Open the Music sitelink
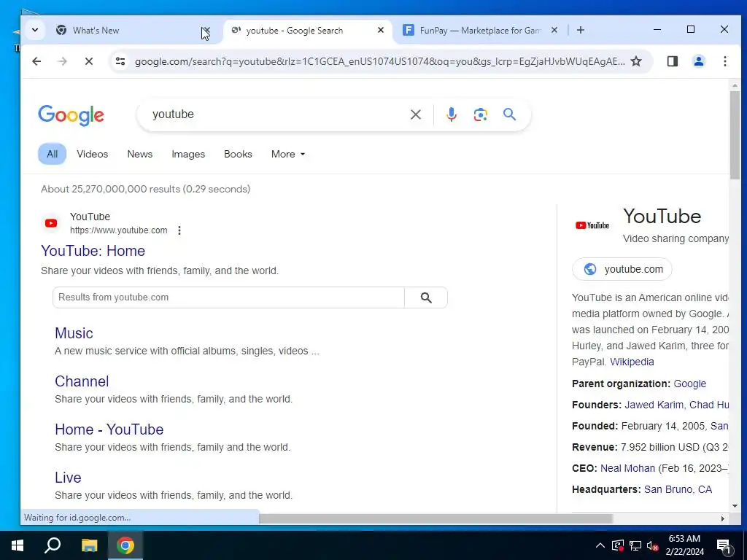 (74, 332)
